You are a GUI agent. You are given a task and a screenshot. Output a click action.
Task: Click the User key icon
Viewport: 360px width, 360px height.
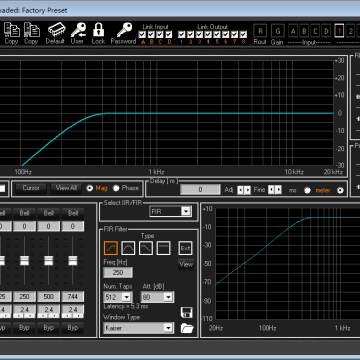tap(78, 30)
